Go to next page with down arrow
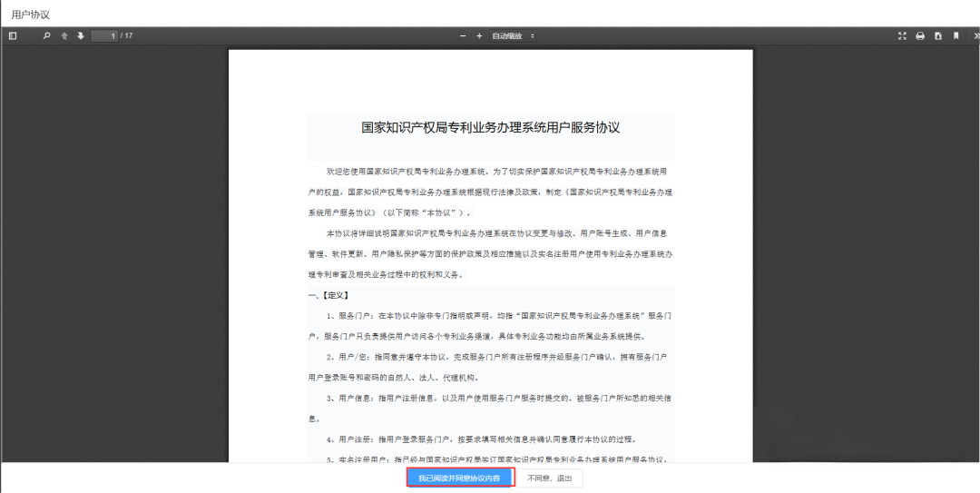This screenshot has width=980, height=493. (x=80, y=35)
